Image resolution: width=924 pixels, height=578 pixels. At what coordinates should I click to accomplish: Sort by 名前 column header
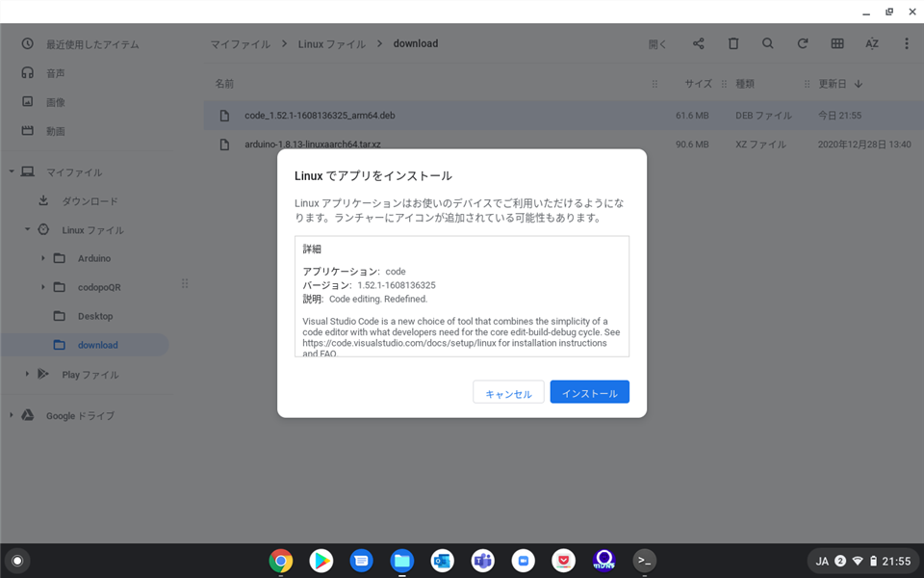224,84
